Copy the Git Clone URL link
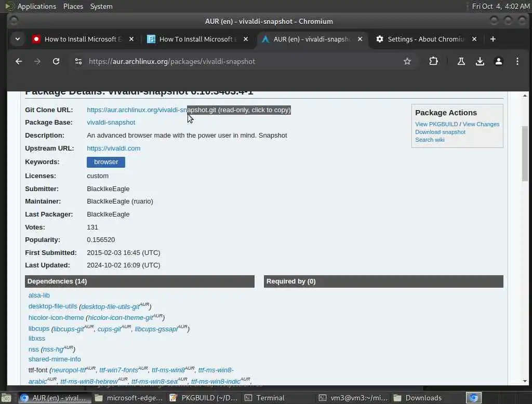 click(189, 110)
